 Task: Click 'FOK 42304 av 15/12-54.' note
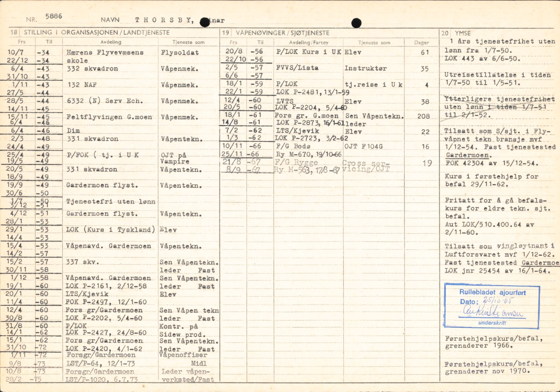point(492,163)
